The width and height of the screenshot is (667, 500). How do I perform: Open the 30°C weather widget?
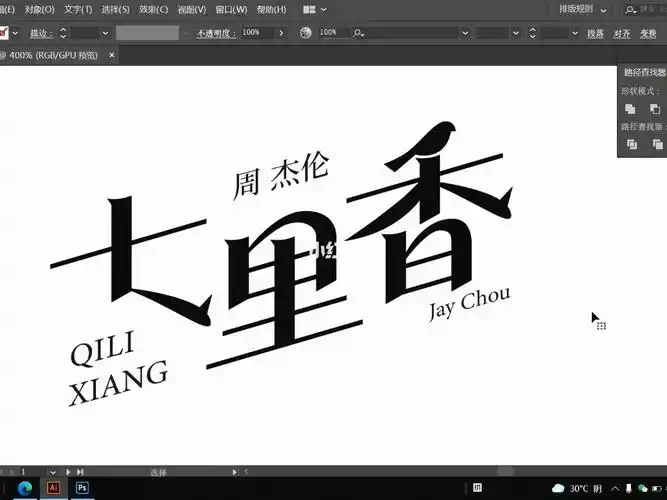click(577, 488)
